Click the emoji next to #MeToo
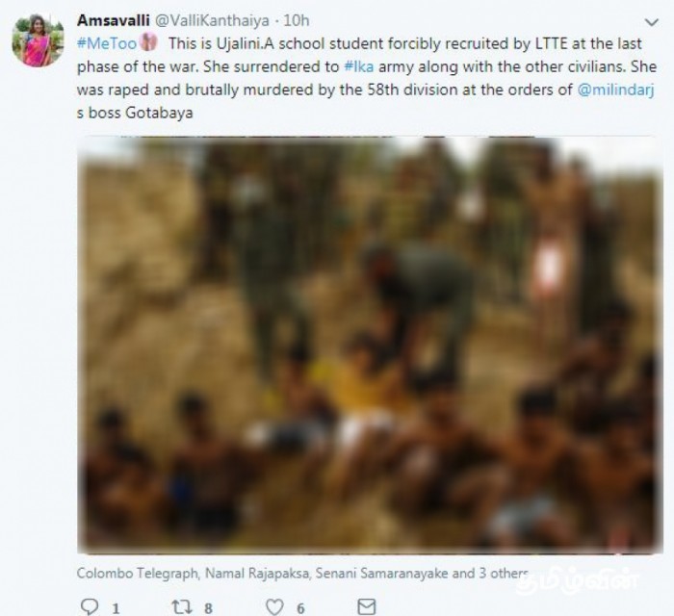This screenshot has width=674, height=616. (x=148, y=42)
